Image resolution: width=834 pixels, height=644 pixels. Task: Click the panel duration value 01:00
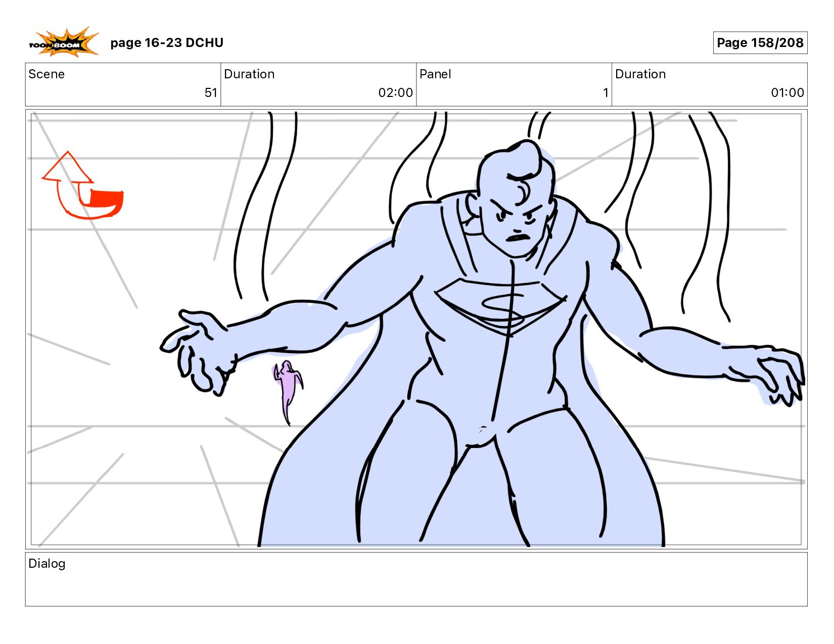point(787,92)
